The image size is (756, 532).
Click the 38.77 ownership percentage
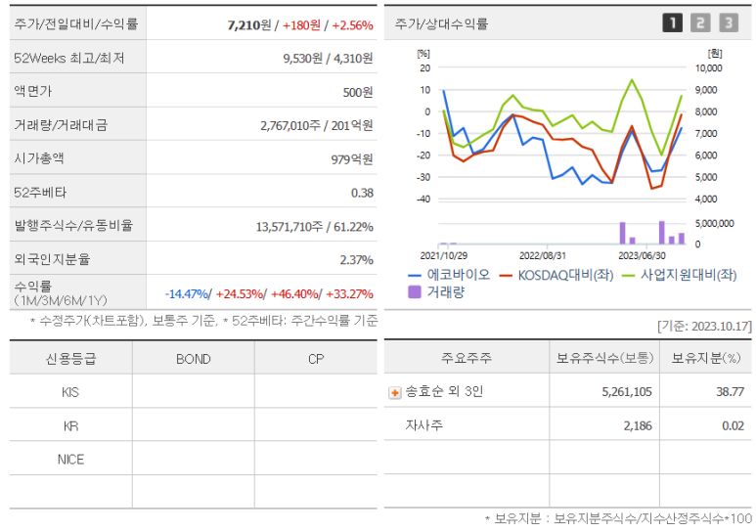tap(730, 391)
